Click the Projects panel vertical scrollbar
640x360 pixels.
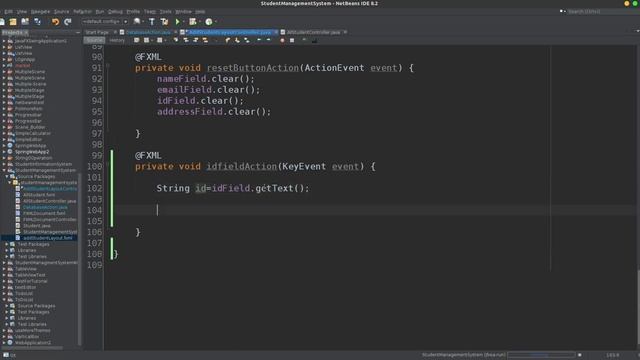(79, 260)
